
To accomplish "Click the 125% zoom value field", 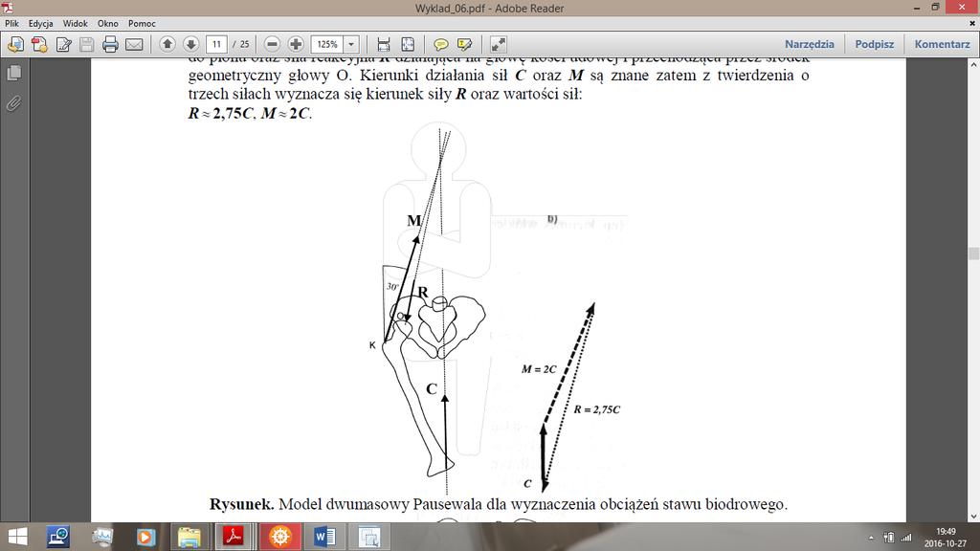I will click(327, 44).
